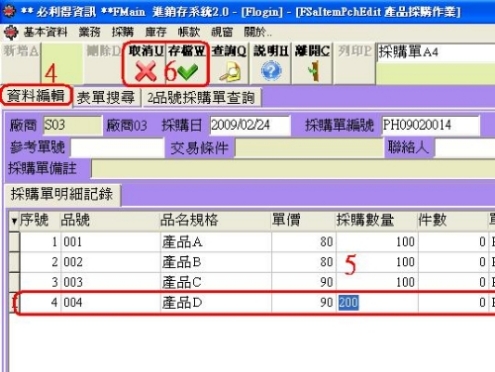Click the 廠商 code field S03
Screen dimensions: 495x372
coord(72,125)
